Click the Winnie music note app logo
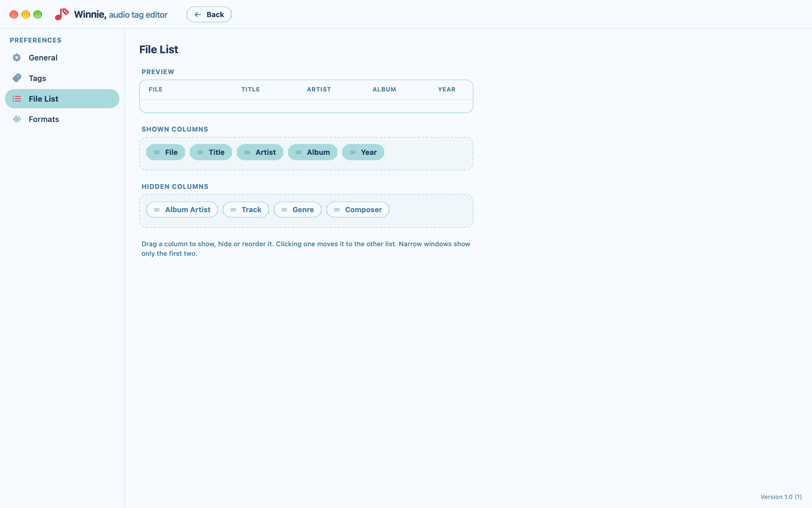The width and height of the screenshot is (812, 508). tap(62, 14)
